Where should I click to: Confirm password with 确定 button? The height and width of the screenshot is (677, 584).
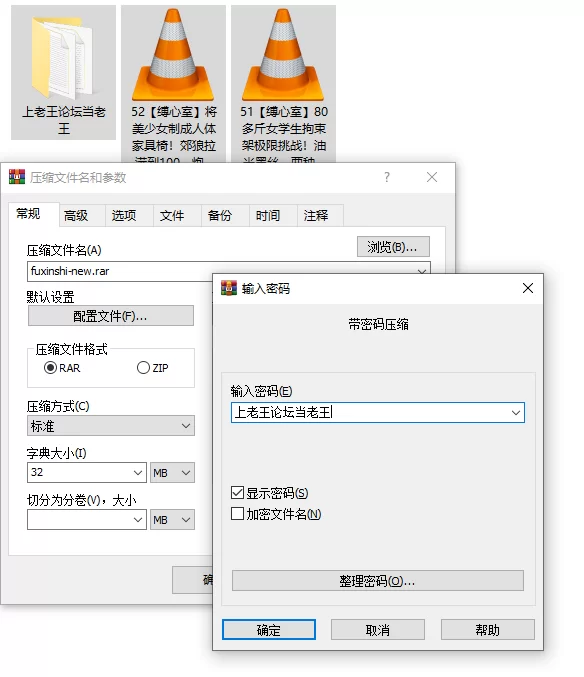coord(268,630)
